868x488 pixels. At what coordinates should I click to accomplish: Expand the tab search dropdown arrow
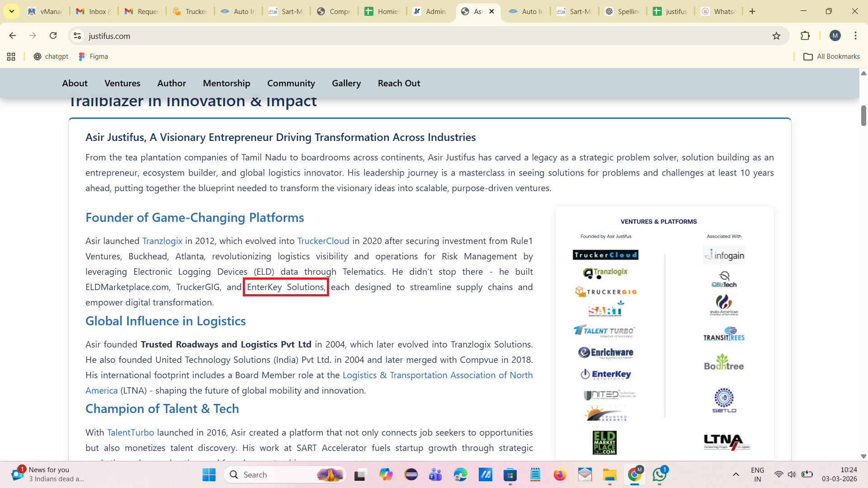click(x=12, y=11)
